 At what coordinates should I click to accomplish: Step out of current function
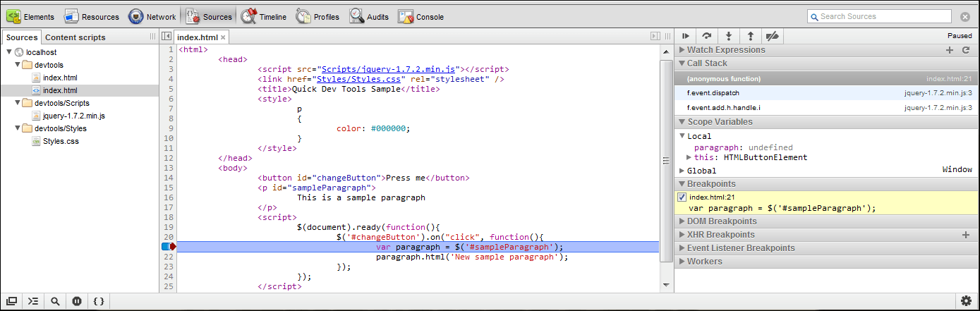tap(750, 36)
